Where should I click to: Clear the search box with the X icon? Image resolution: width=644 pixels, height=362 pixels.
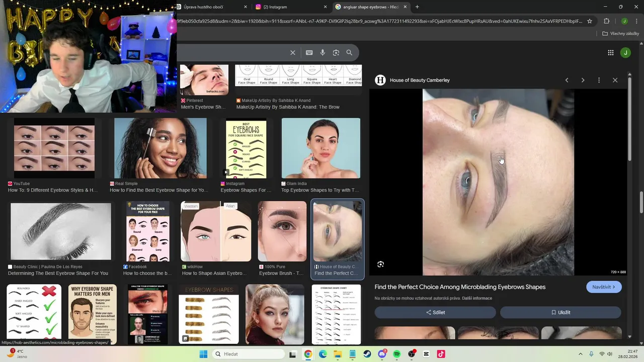(293, 53)
